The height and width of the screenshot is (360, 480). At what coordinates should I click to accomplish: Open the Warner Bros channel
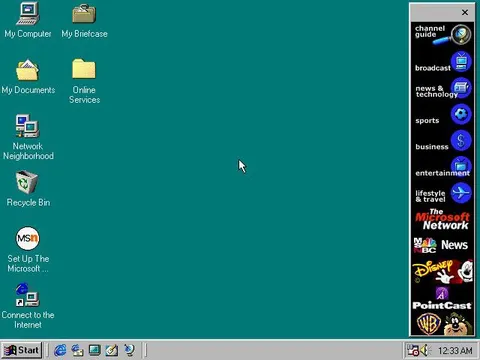pyautogui.click(x=442, y=323)
